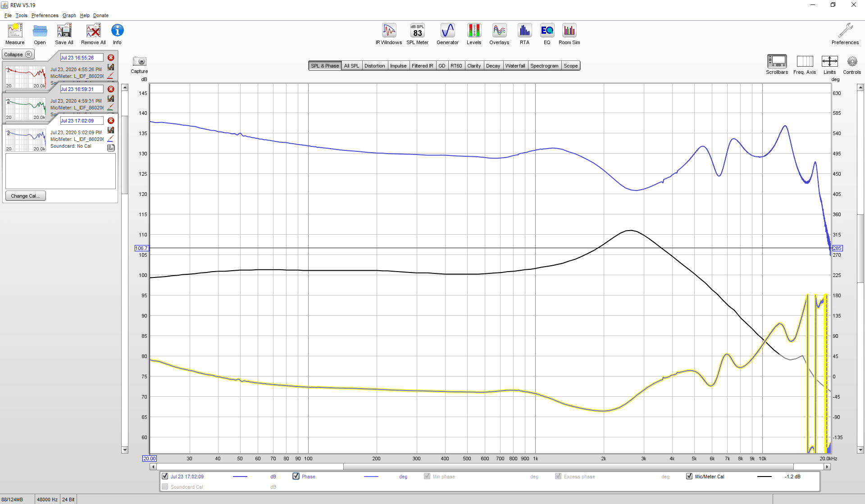Click the Change Cal... button
This screenshot has height=504, width=865.
[25, 196]
